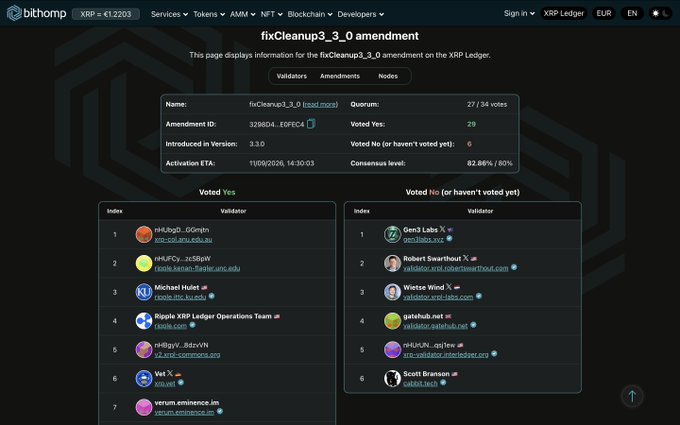The width and height of the screenshot is (680, 425).
Task: Expand the AMM menu
Action: tap(242, 14)
